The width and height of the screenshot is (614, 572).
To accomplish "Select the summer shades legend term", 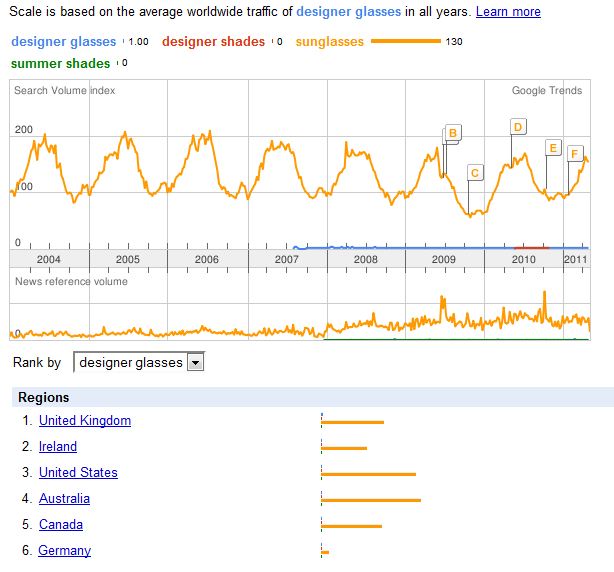I will pyautogui.click(x=61, y=63).
